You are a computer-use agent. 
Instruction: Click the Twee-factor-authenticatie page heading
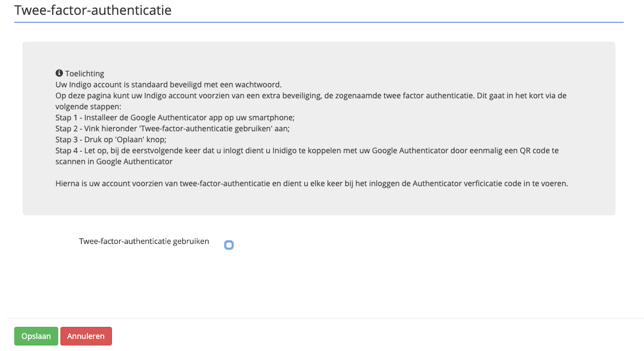pyautogui.click(x=93, y=10)
